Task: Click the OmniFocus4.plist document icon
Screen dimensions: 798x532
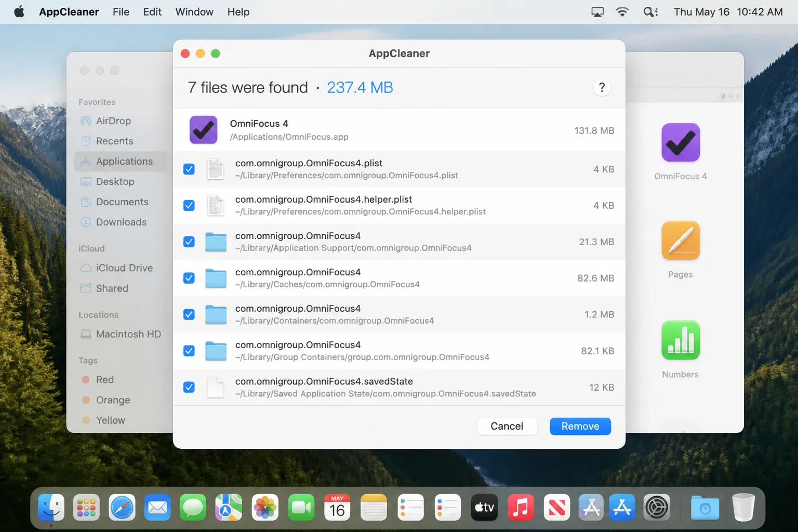Action: tap(216, 169)
